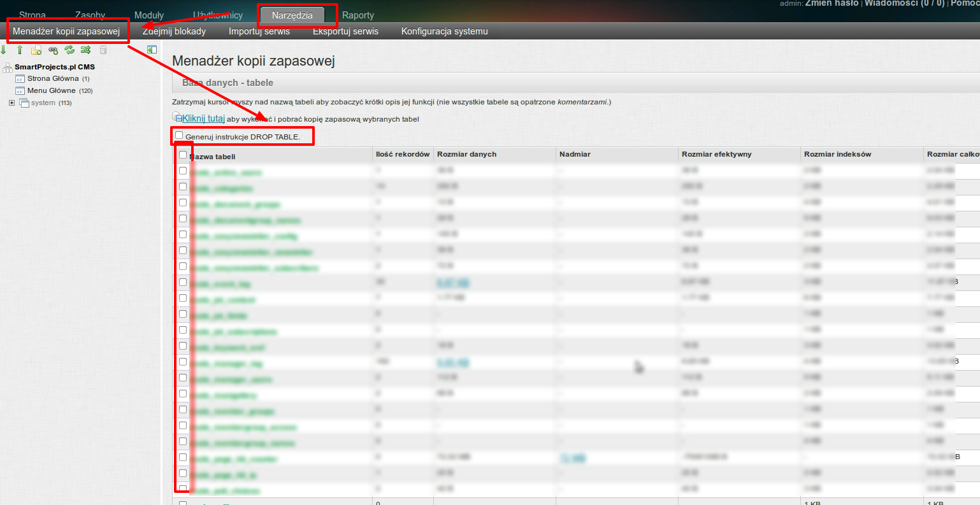This screenshot has width=980, height=505.
Task: Select SmartProjects.pl CMS tree root
Action: 55,67
